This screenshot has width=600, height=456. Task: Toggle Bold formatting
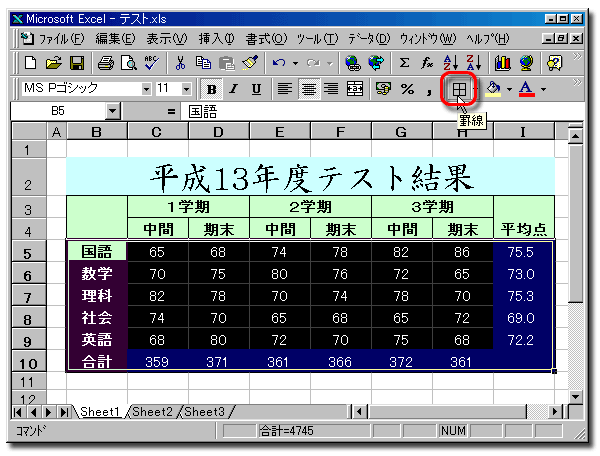[212, 89]
